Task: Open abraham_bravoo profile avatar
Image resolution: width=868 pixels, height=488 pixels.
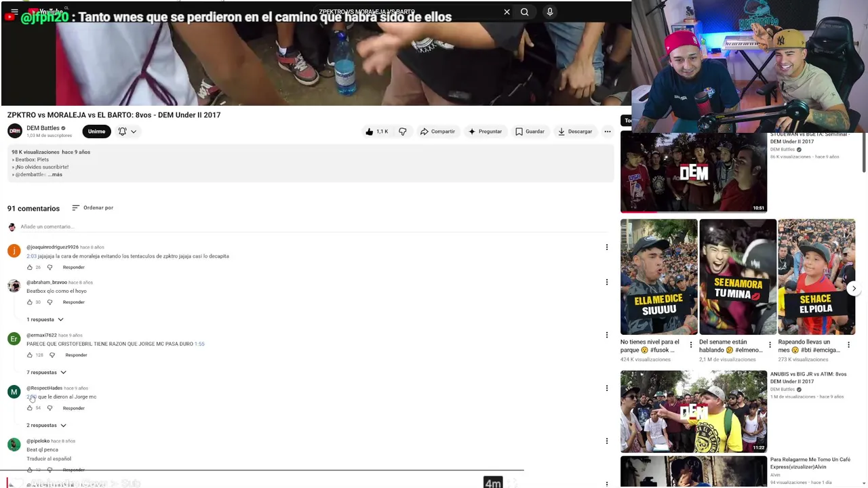Action: click(14, 285)
